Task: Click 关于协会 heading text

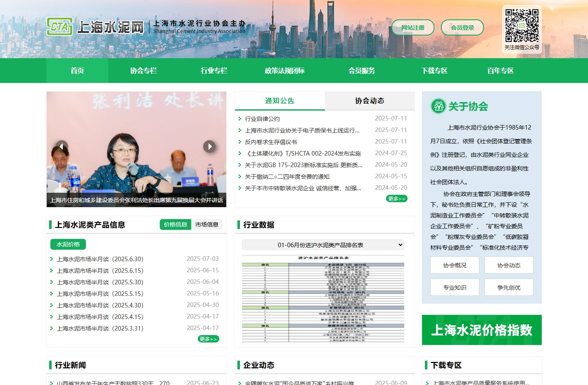Action: click(468, 106)
